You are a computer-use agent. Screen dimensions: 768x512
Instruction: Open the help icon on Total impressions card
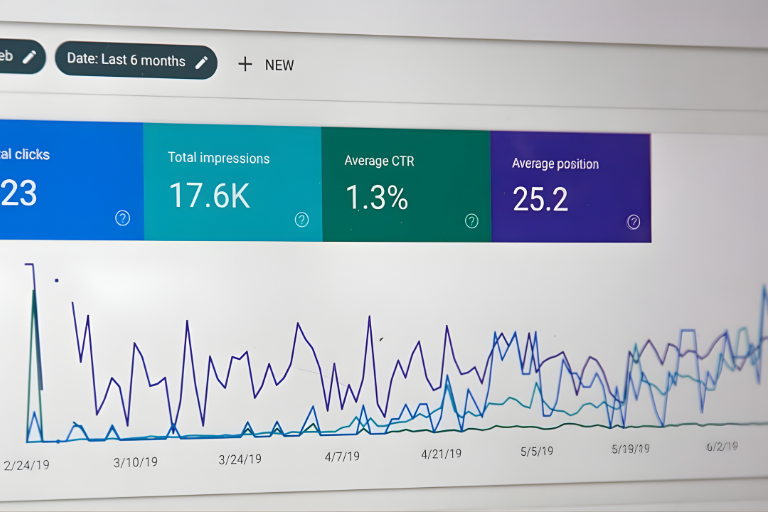(301, 220)
